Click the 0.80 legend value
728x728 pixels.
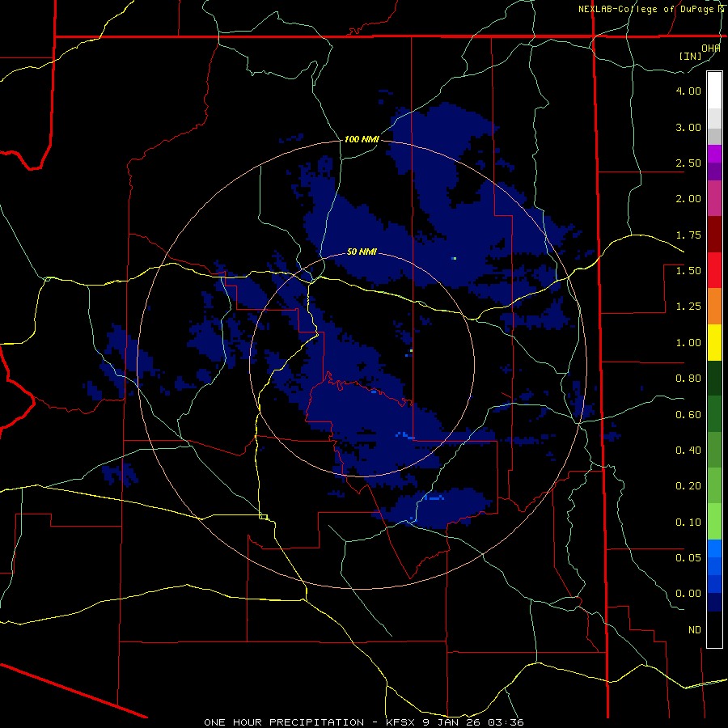[x=688, y=379]
